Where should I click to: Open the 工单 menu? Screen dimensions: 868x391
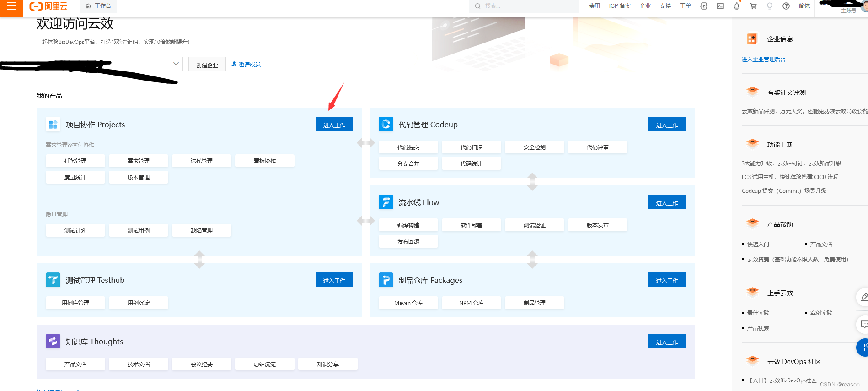click(686, 6)
